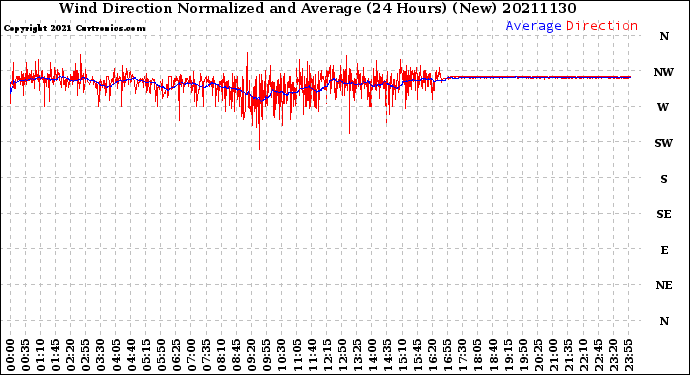Click the 15:45 time axis label

417,355
